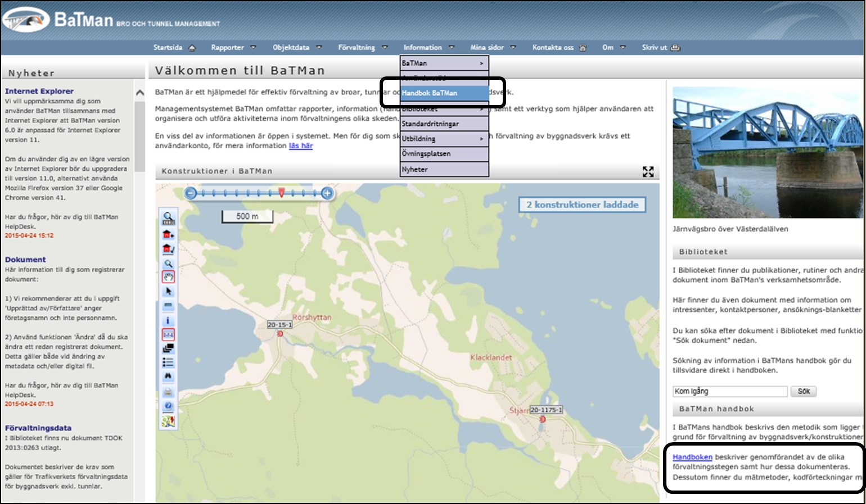Image resolution: width=866 pixels, height=504 pixels.
Task: Open the Objektdata dropdown menu
Action: click(x=297, y=48)
